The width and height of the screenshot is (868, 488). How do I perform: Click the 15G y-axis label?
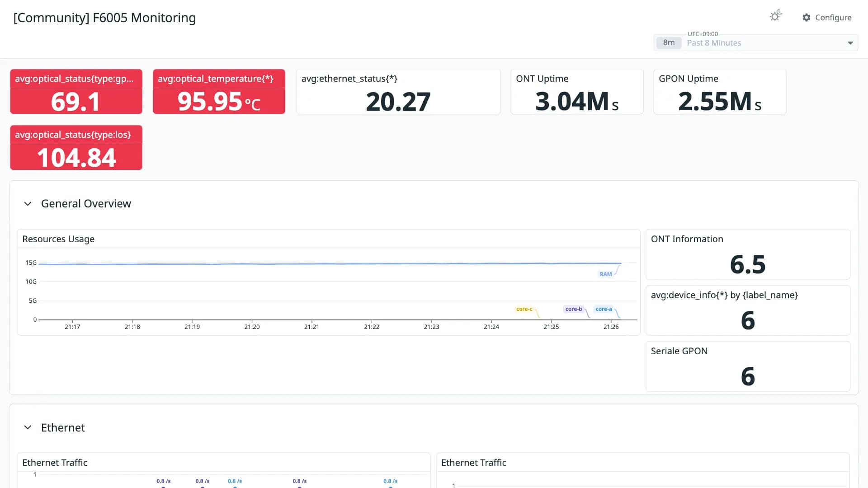(x=31, y=263)
